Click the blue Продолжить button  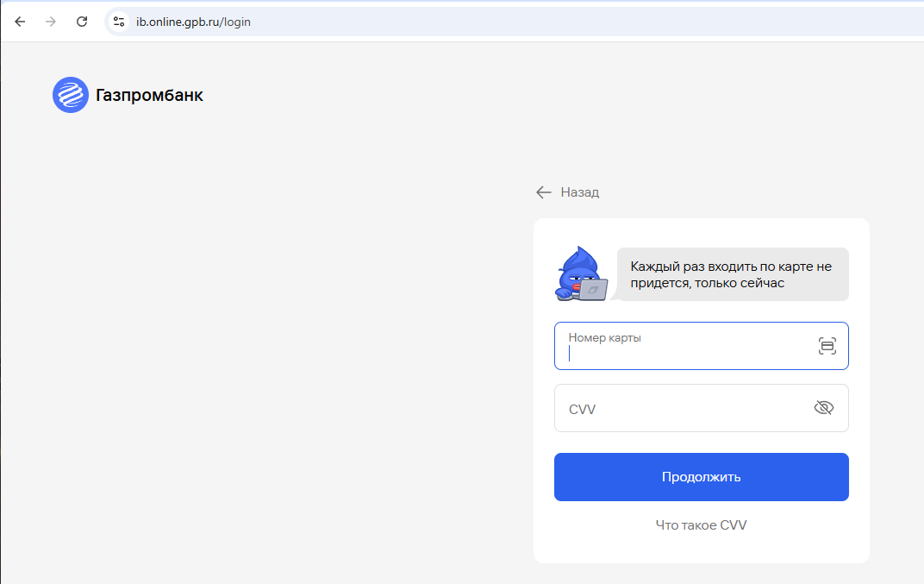tap(702, 477)
